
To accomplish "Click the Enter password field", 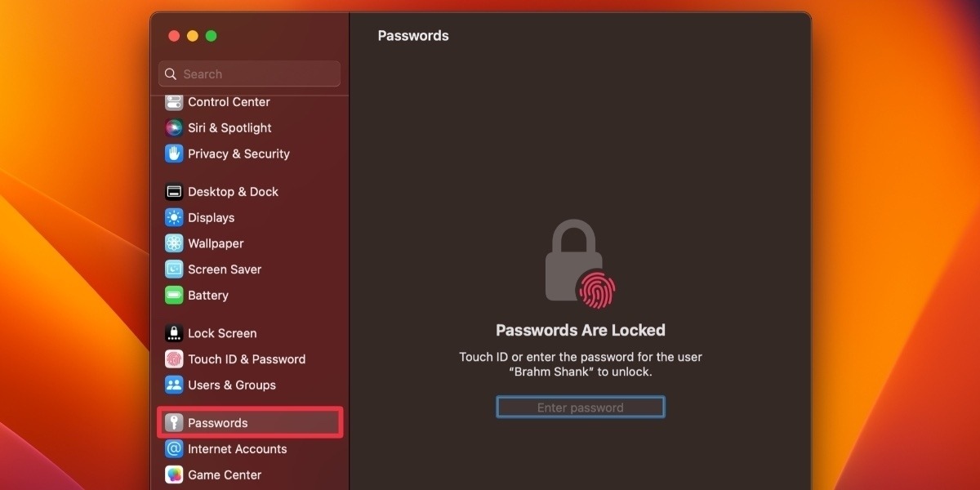I will (580, 408).
